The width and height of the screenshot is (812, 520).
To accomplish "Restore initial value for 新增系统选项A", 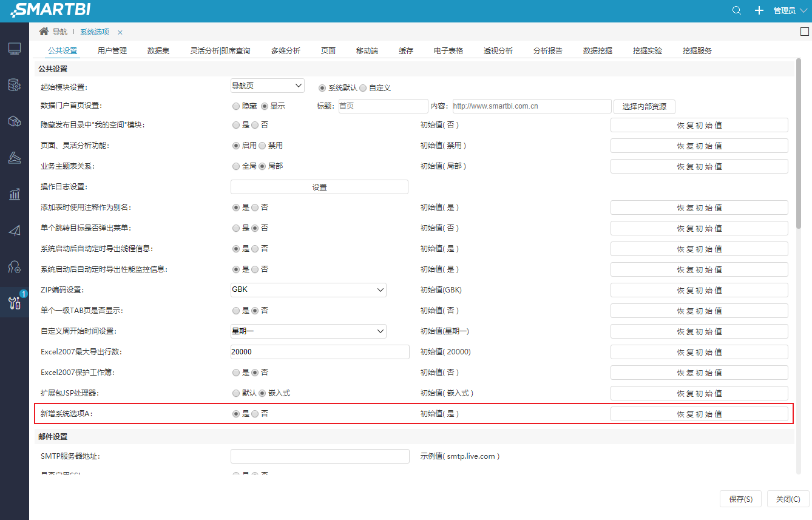I will coord(699,414).
